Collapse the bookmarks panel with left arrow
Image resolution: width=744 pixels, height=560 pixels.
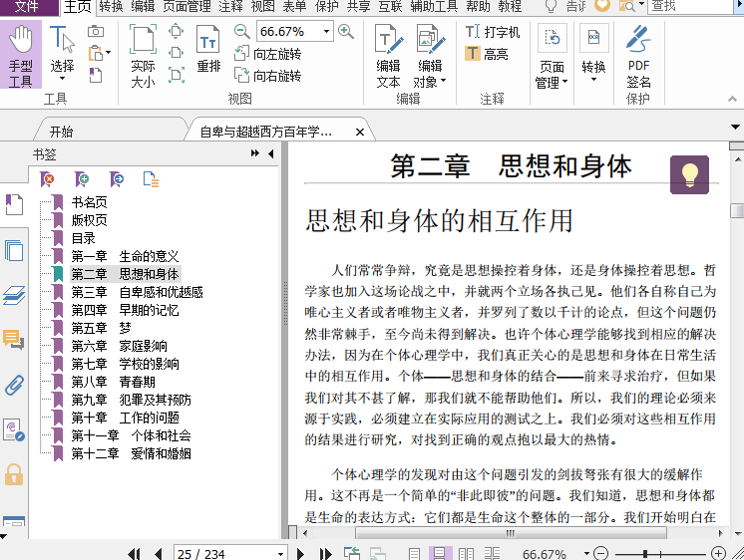(271, 153)
